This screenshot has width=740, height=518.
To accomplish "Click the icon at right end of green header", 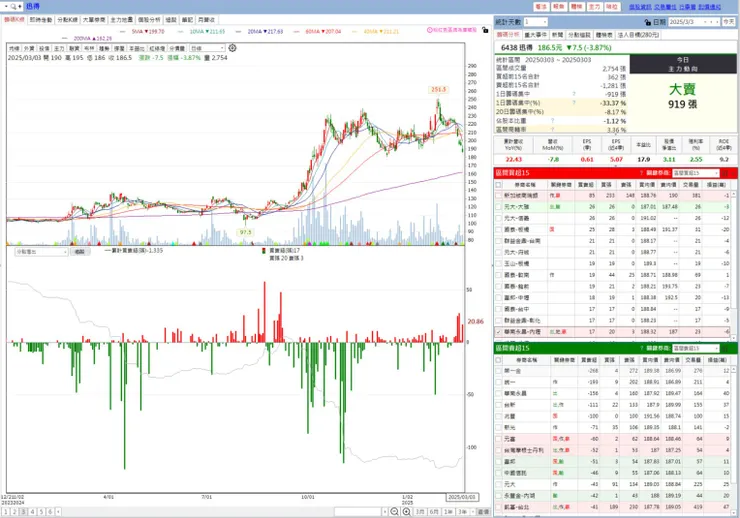I will pos(727,348).
